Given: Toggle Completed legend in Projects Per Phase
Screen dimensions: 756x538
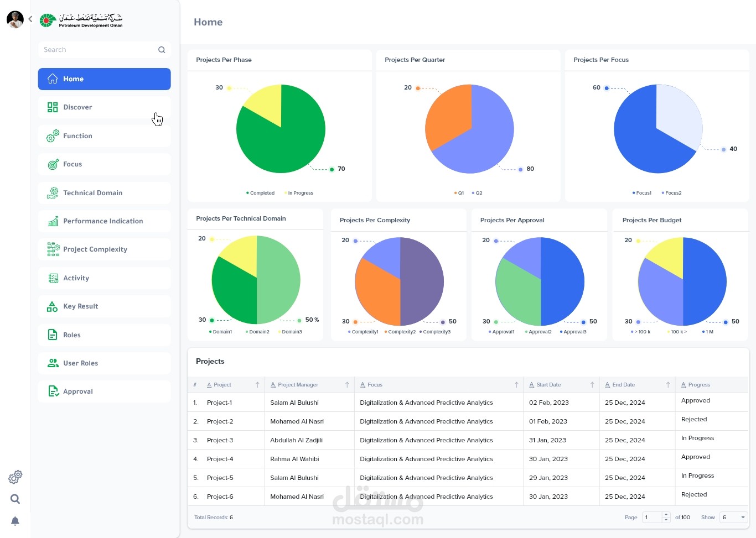Looking at the screenshot, I should (x=260, y=193).
